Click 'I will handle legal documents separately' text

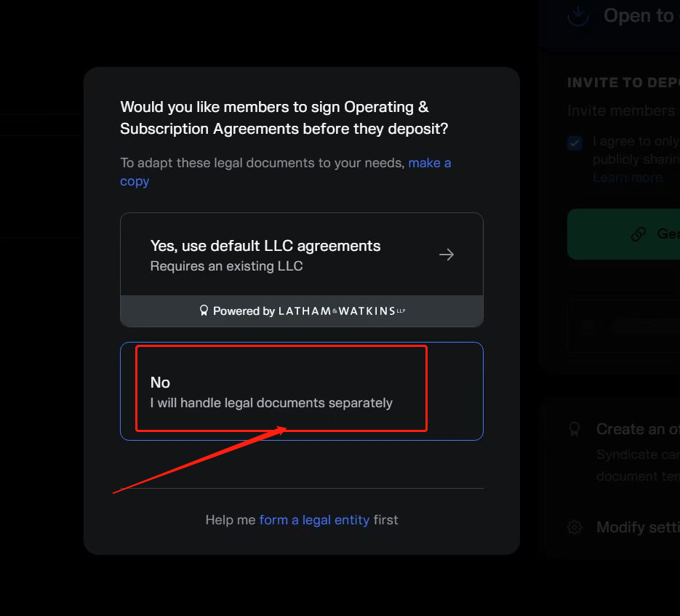click(271, 403)
